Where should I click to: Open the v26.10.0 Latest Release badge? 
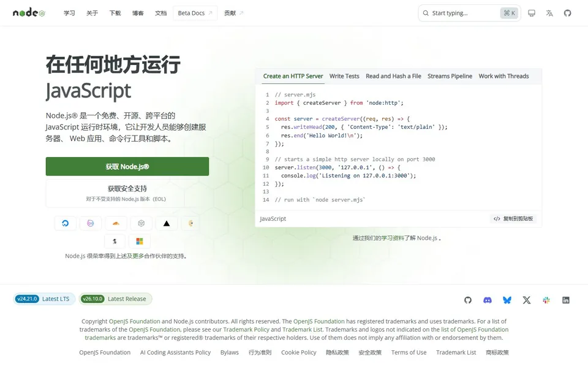tap(116, 299)
